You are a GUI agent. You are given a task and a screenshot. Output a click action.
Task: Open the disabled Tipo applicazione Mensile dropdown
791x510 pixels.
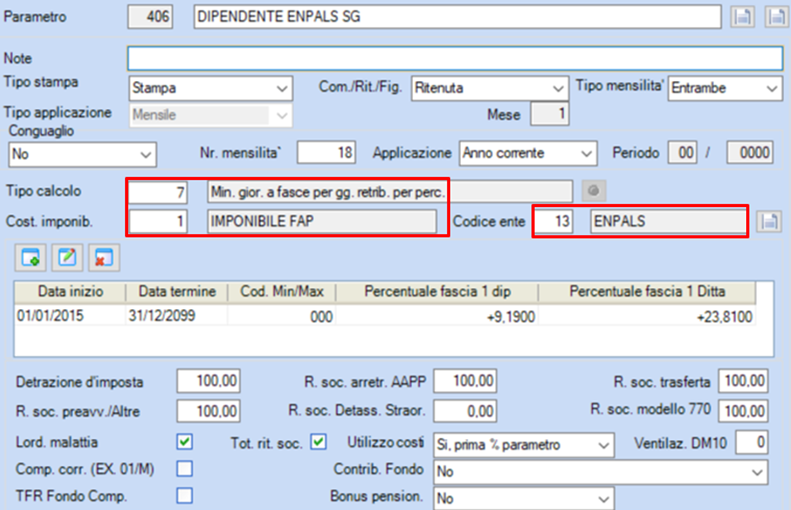tap(211, 115)
